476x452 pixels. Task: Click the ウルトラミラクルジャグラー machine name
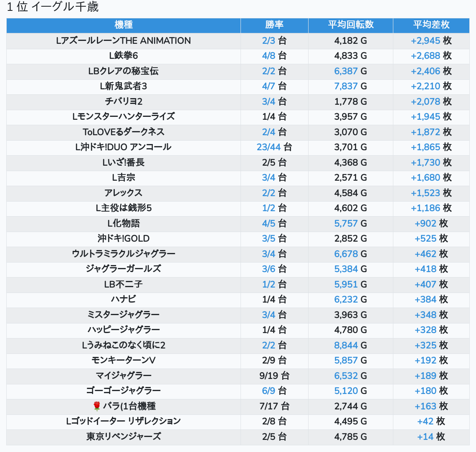pyautogui.click(x=124, y=254)
